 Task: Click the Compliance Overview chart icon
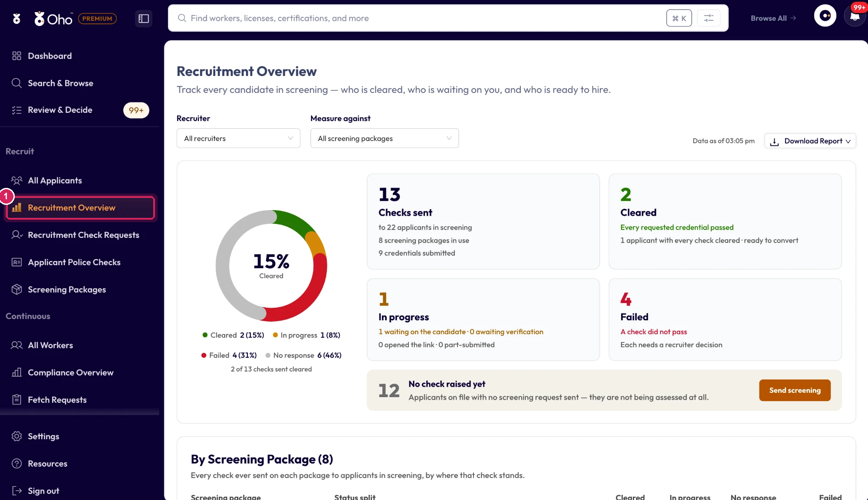pyautogui.click(x=16, y=372)
